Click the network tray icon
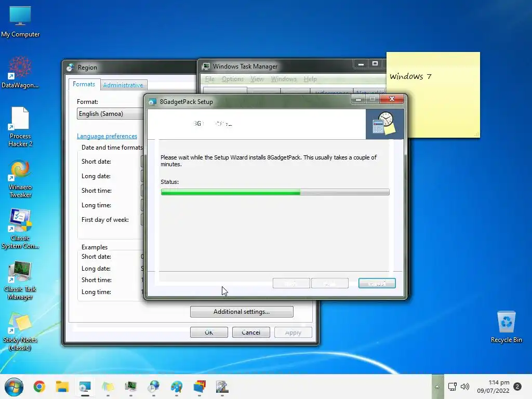Image resolution: width=532 pixels, height=399 pixels. click(x=453, y=387)
